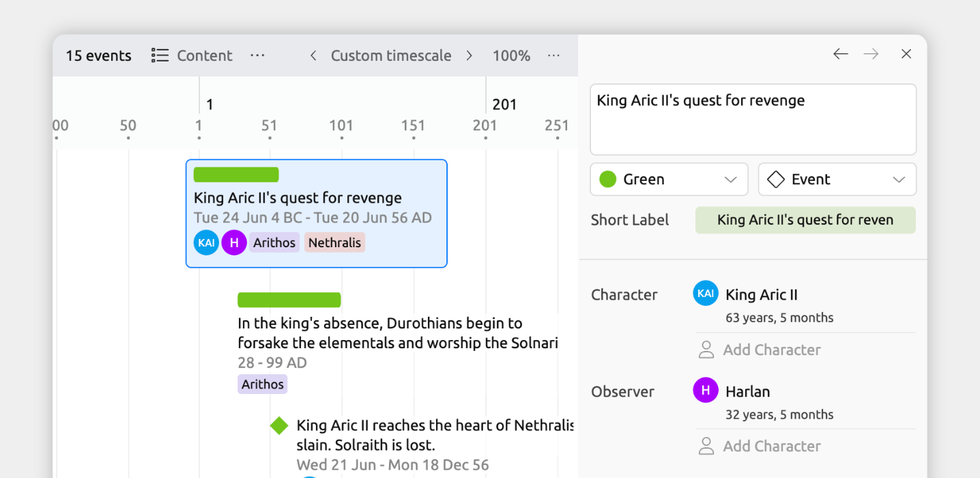Image resolution: width=980 pixels, height=478 pixels.
Task: Click the Content list icon
Action: tap(160, 55)
